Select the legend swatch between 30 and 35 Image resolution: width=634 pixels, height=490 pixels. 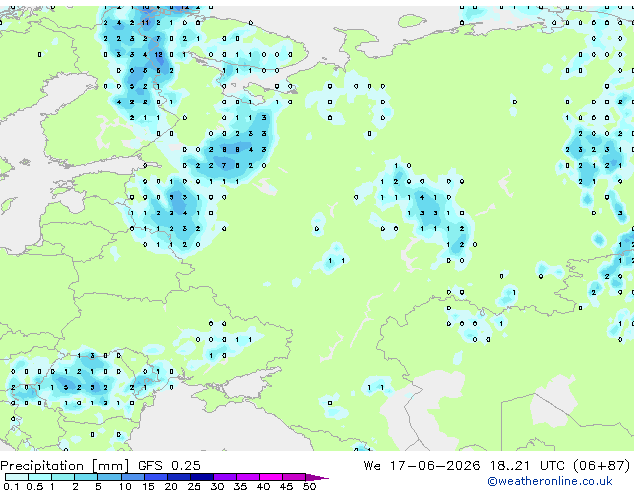(225, 477)
